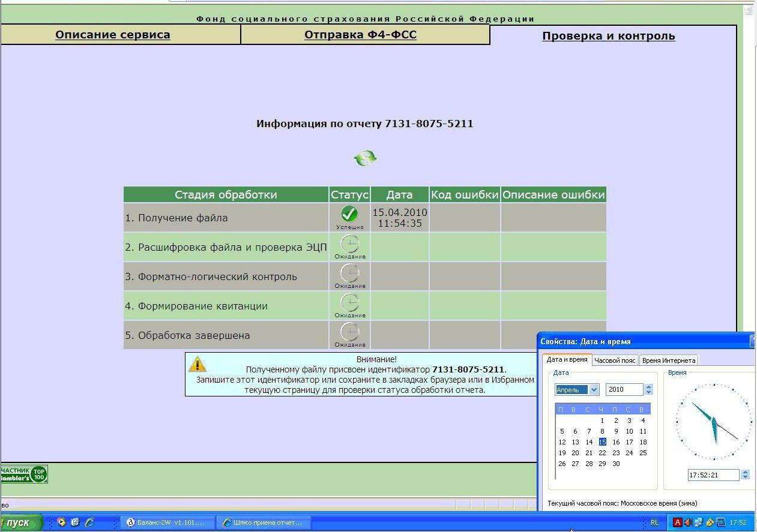Click the yellow warning triangle icon
Screen dimensions: 757x532
(x=197, y=363)
